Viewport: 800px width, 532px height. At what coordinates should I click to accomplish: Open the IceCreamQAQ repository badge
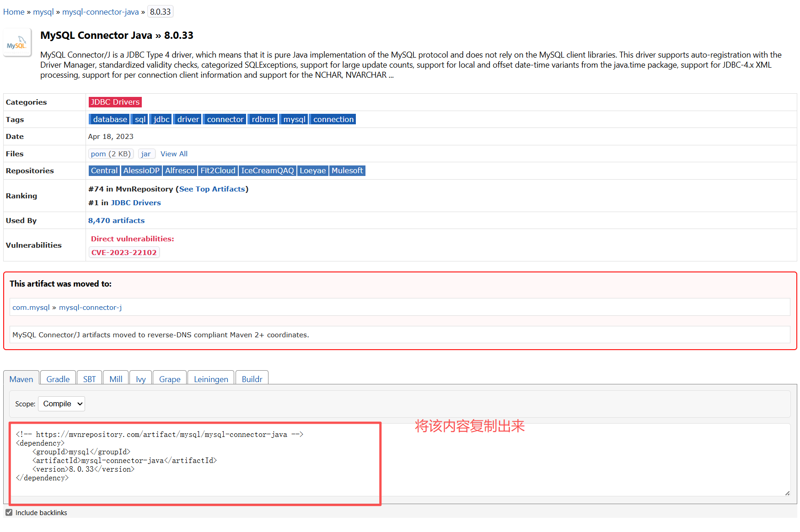[x=268, y=170]
